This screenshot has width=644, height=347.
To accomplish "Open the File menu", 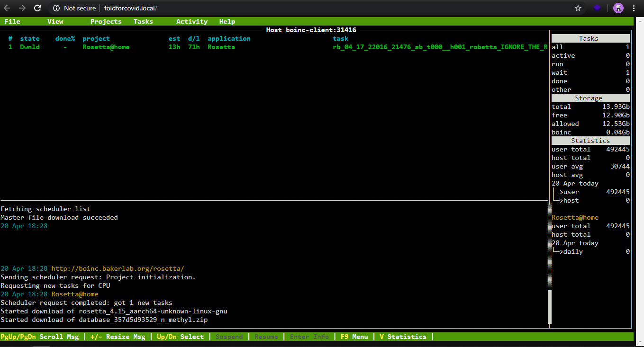I will click(12, 21).
